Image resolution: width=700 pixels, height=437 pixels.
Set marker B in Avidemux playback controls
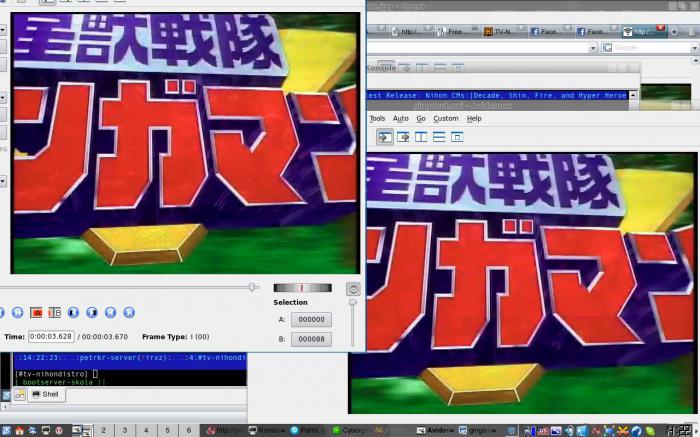tap(54, 312)
